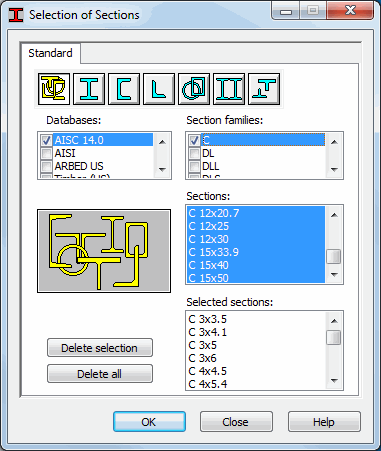Click the Sections list scrollbar thumb
The width and height of the screenshot is (381, 451).
pos(334,257)
